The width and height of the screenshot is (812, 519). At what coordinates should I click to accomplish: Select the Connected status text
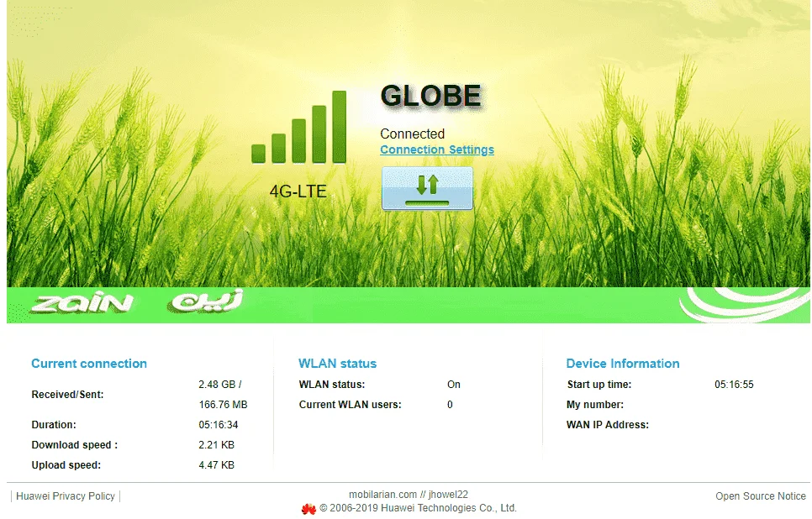(412, 134)
